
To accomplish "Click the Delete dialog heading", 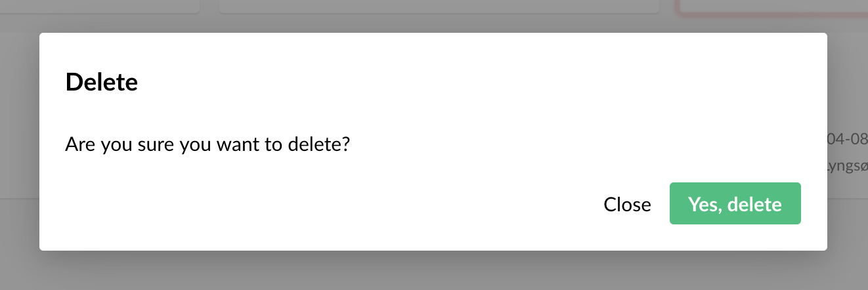I will (102, 83).
